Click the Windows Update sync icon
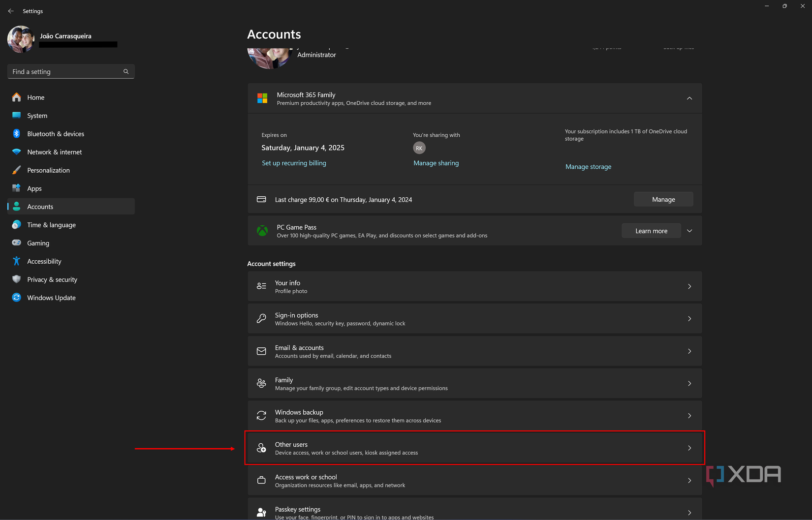This screenshot has height=520, width=812. [17, 298]
